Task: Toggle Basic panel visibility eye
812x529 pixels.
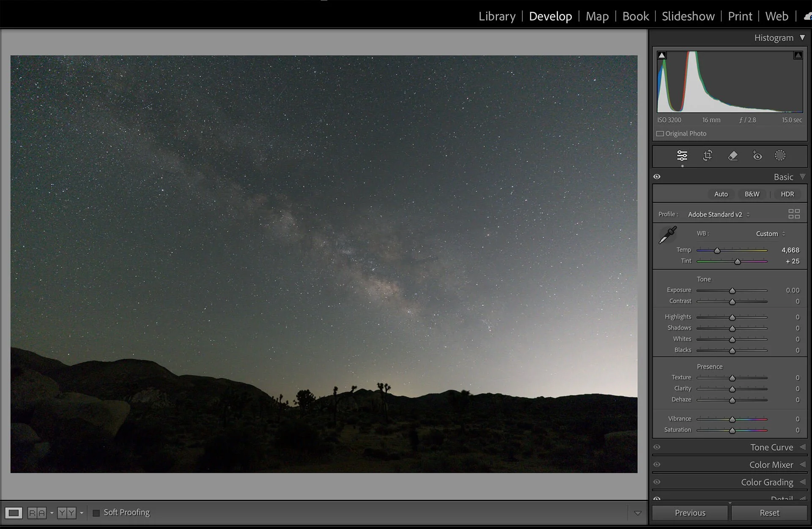Action: click(x=657, y=177)
